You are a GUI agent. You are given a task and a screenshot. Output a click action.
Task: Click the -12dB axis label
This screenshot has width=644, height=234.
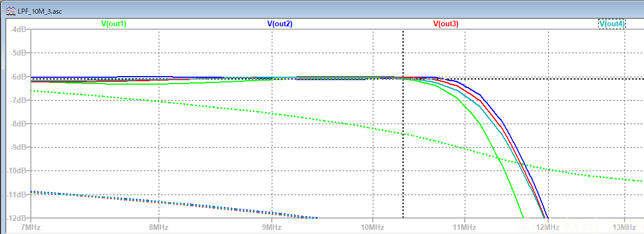point(18,217)
